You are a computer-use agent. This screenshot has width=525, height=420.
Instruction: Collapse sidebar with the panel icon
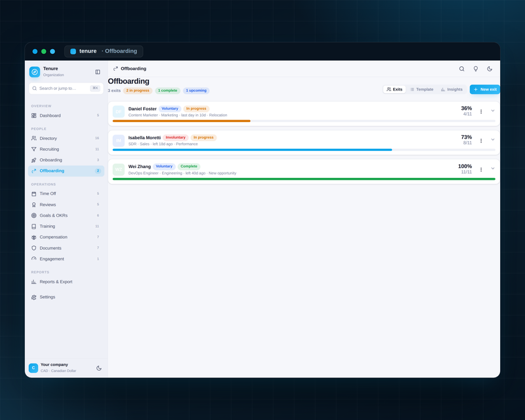[x=98, y=72]
